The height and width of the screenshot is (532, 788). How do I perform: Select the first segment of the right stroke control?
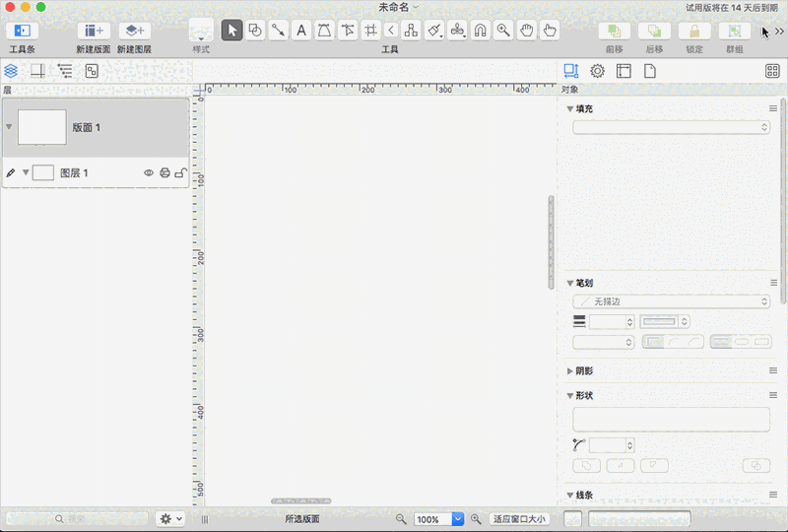(721, 342)
